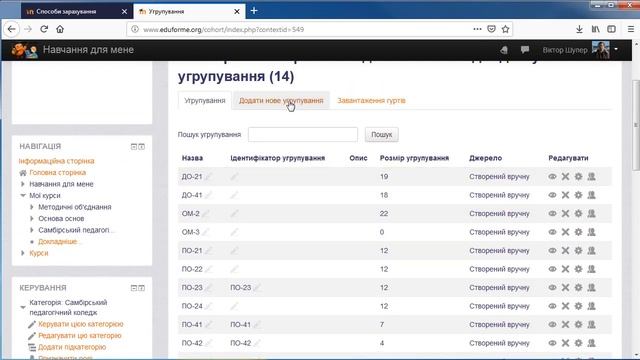Assign members to ПО-24 cohort
The image size is (640, 360).
tap(591, 306)
